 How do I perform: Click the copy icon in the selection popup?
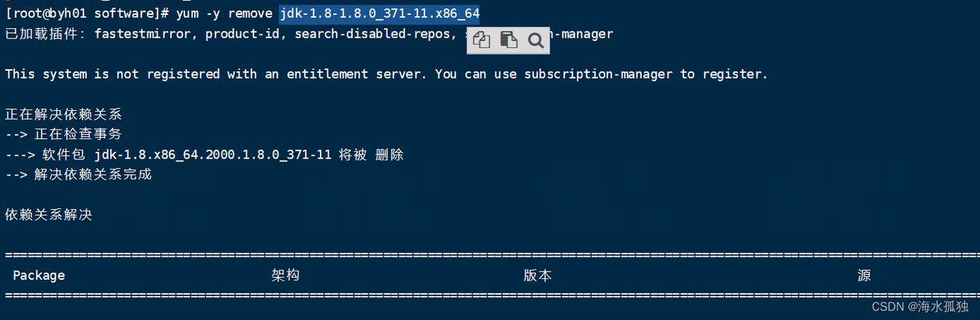tap(482, 40)
